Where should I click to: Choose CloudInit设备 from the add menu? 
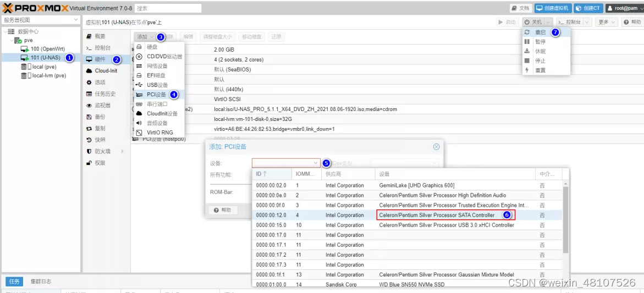coord(159,114)
